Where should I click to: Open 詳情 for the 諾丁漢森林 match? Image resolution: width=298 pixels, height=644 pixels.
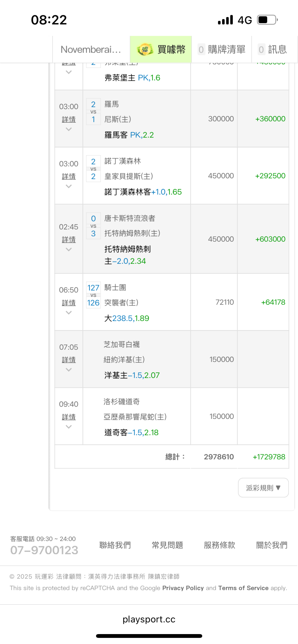(69, 176)
